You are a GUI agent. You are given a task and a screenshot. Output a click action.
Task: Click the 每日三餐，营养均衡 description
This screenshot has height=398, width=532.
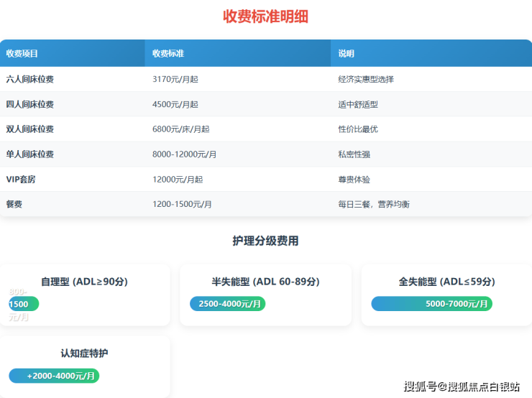tap(374, 205)
